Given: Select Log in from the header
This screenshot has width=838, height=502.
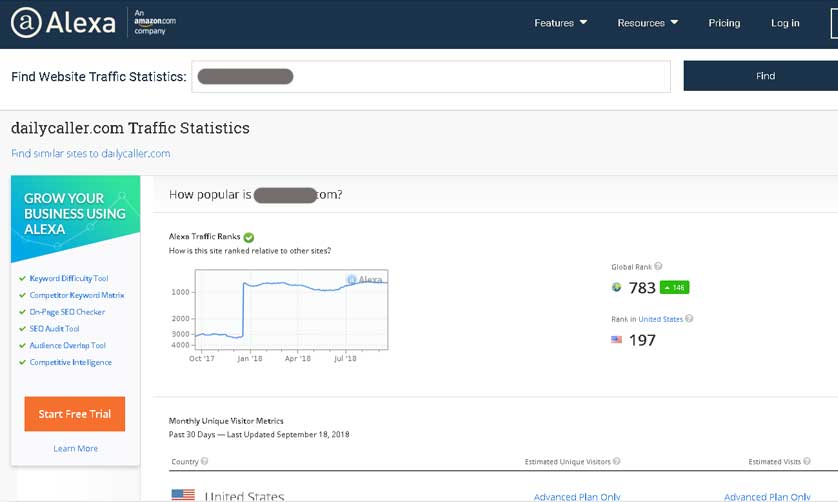Looking at the screenshot, I should (785, 23).
